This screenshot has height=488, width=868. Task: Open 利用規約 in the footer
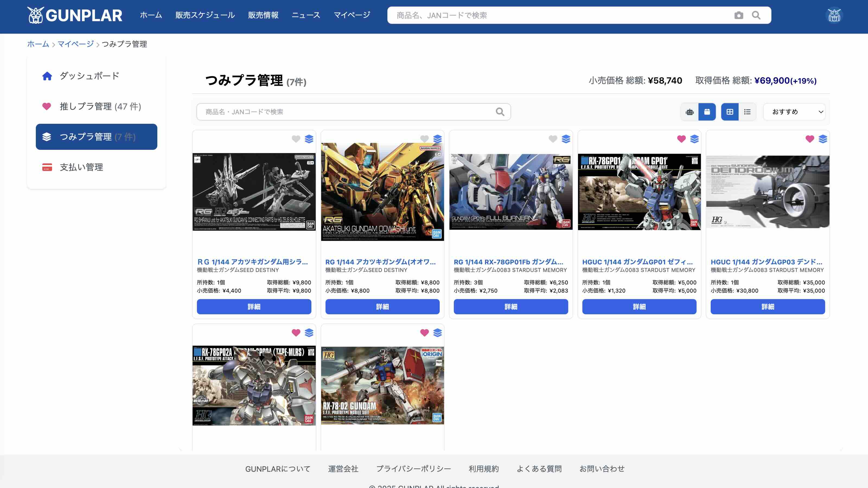click(x=484, y=469)
